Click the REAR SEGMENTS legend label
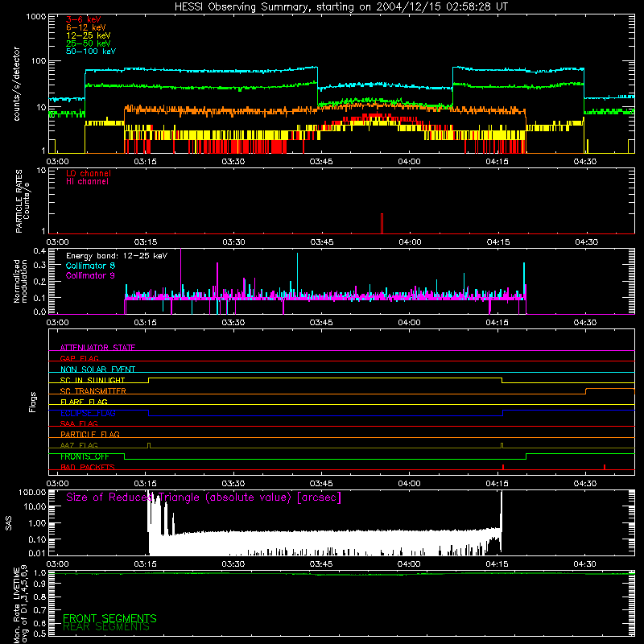Image resolution: width=644 pixels, height=644 pixels. 106,627
